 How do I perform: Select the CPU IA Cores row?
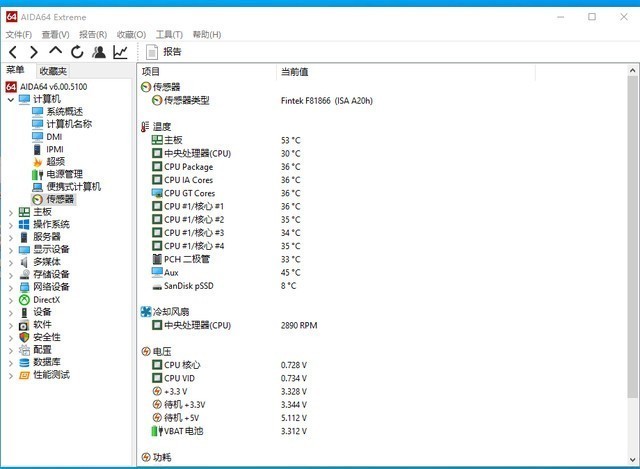coord(227,180)
